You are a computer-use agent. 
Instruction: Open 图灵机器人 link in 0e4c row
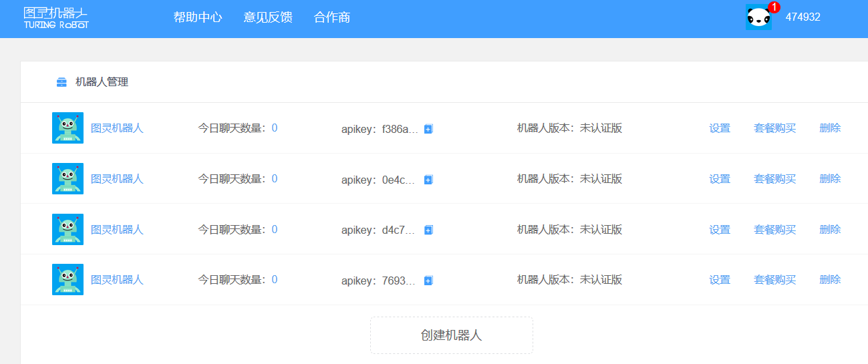[117, 179]
